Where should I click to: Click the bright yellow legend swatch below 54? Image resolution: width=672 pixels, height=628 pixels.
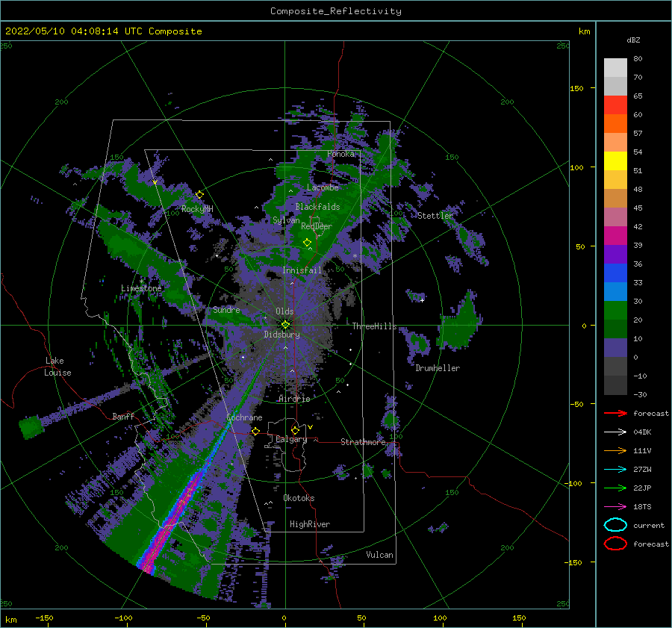[x=615, y=161]
